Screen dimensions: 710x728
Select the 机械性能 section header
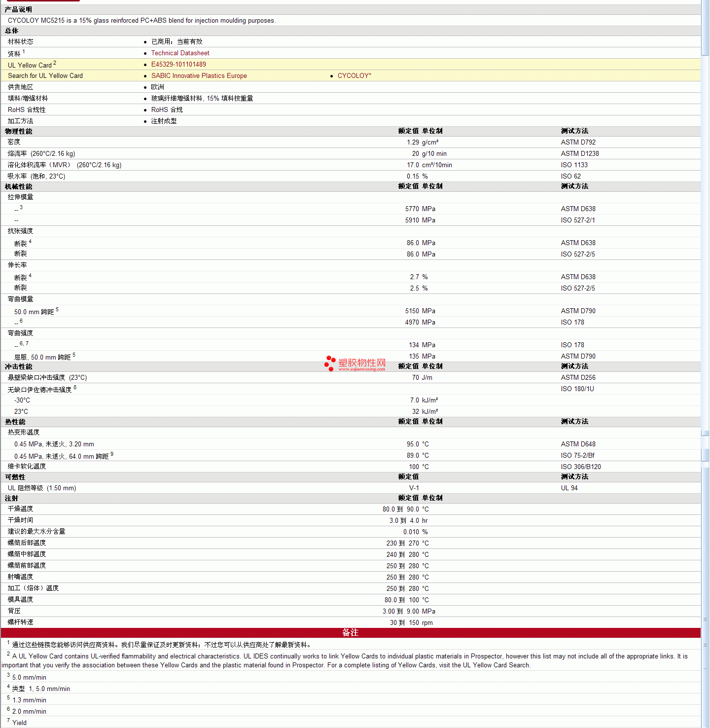pos(18,187)
